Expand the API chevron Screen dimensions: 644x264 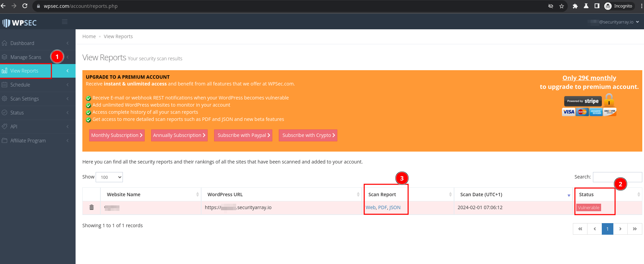click(x=68, y=126)
